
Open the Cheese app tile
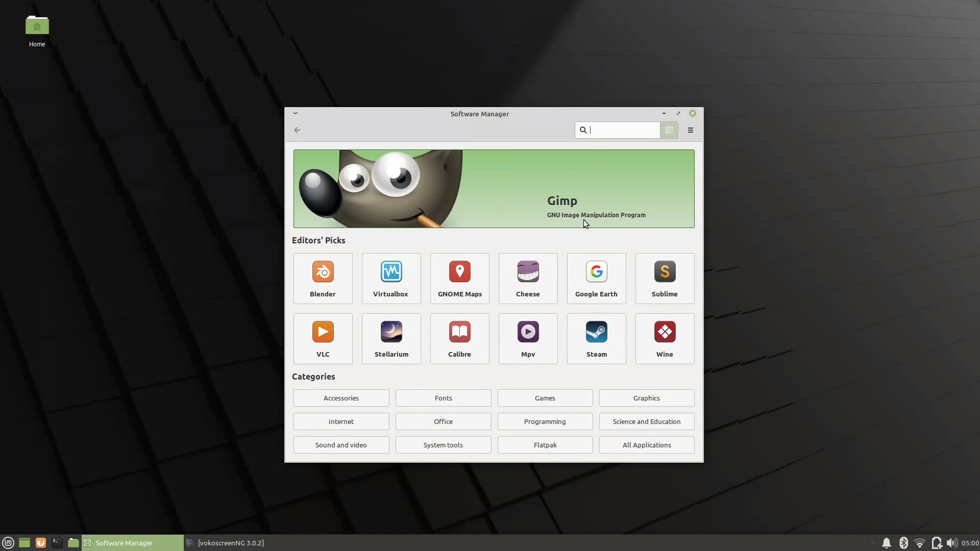(x=528, y=279)
